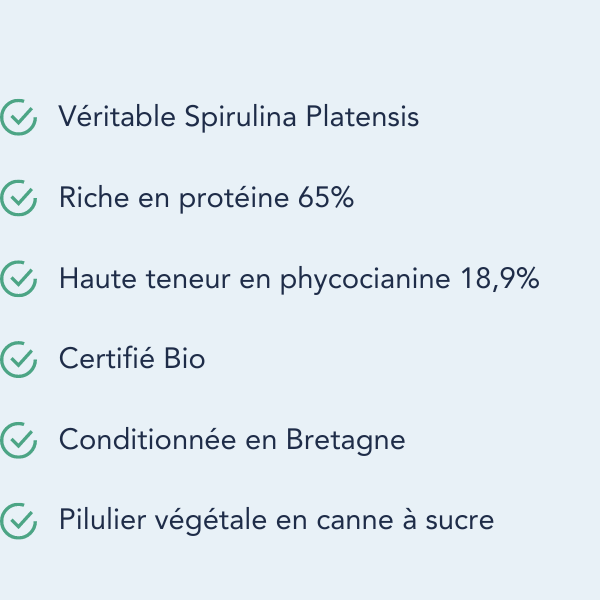600x600 pixels.
Task: Select the checkmark beside Conditionnée en Bretagne
Action: click(x=19, y=439)
